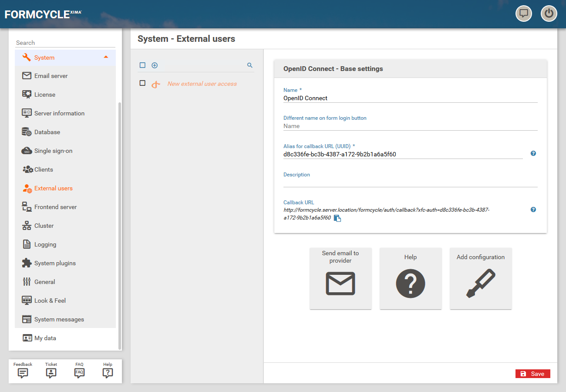Click the search magnifier in user list
This screenshot has height=392, width=566.
point(250,65)
